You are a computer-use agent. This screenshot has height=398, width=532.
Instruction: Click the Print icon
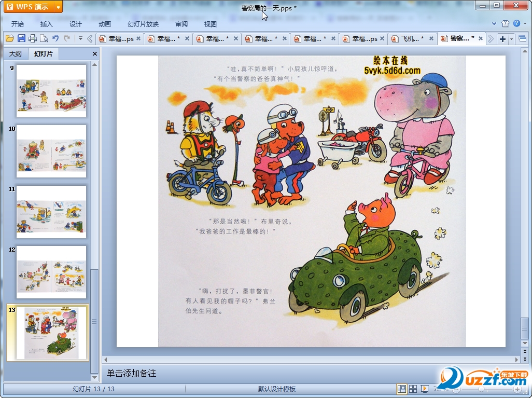coord(33,38)
